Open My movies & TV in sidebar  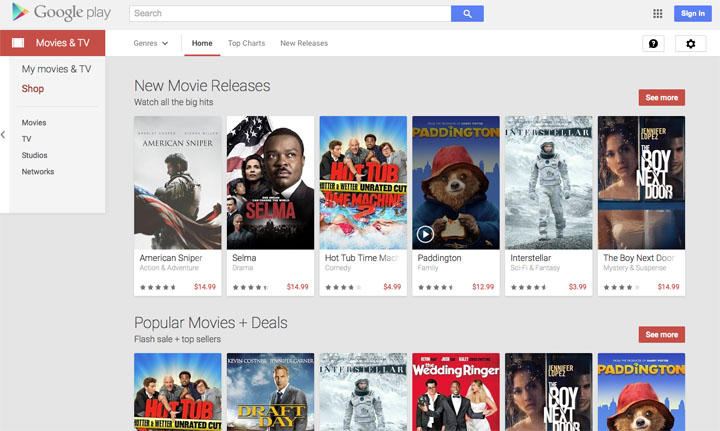click(56, 69)
